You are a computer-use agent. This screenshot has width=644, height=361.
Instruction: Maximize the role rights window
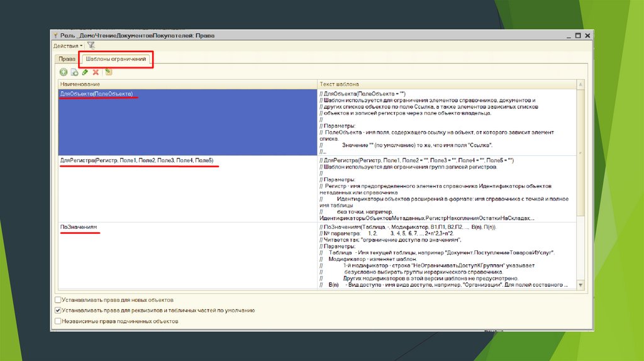click(x=578, y=36)
